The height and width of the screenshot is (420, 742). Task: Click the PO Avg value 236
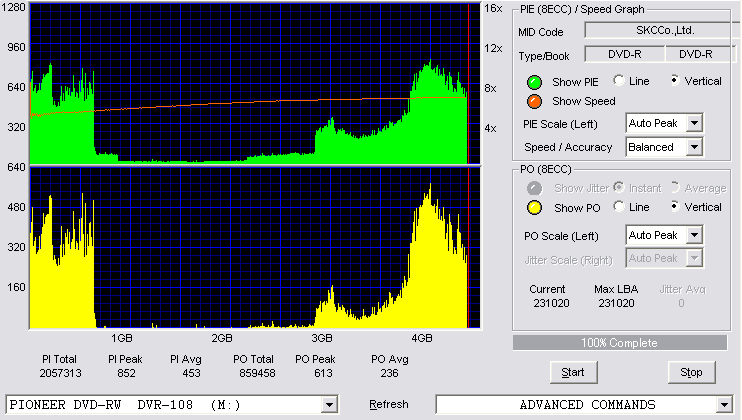click(x=389, y=373)
